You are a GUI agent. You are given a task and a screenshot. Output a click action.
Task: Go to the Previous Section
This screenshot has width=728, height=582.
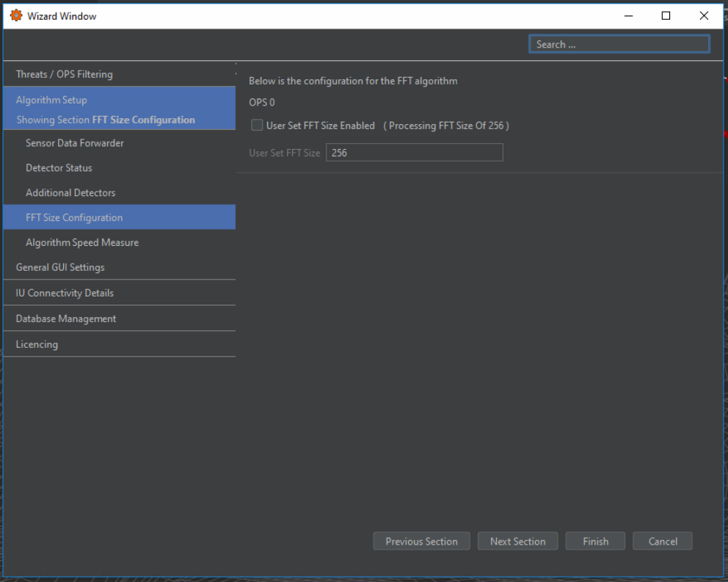(x=421, y=542)
